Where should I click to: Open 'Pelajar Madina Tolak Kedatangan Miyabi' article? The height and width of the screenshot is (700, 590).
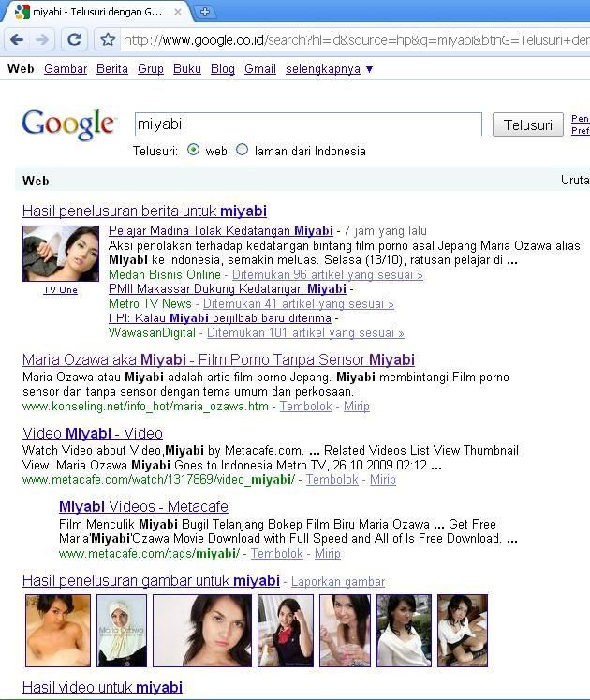coord(221,231)
